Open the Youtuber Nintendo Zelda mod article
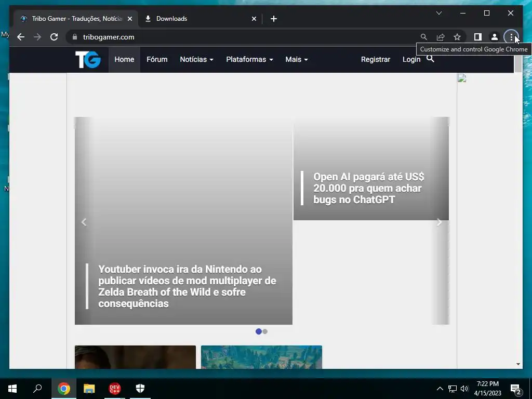 click(187, 286)
